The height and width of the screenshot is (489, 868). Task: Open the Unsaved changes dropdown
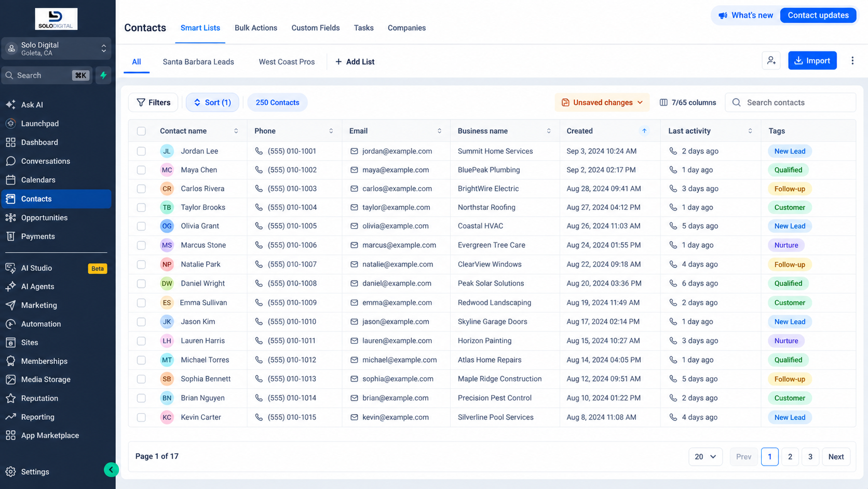[602, 102]
